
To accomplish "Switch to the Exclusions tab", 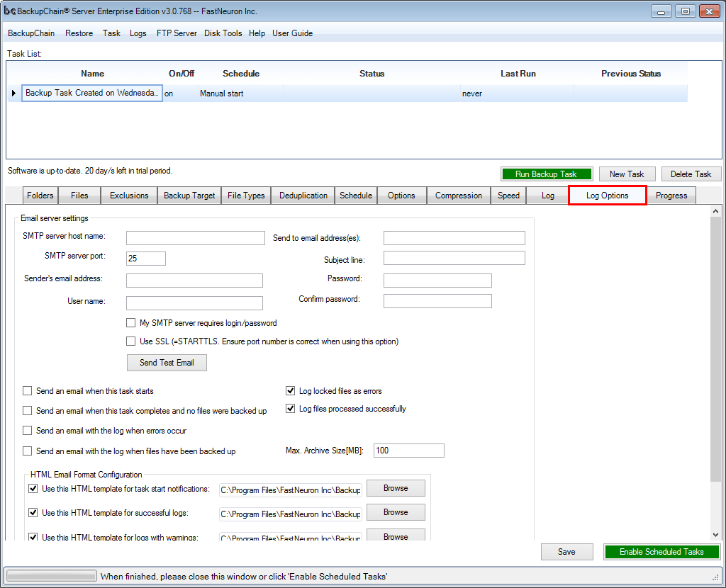I will tap(129, 196).
